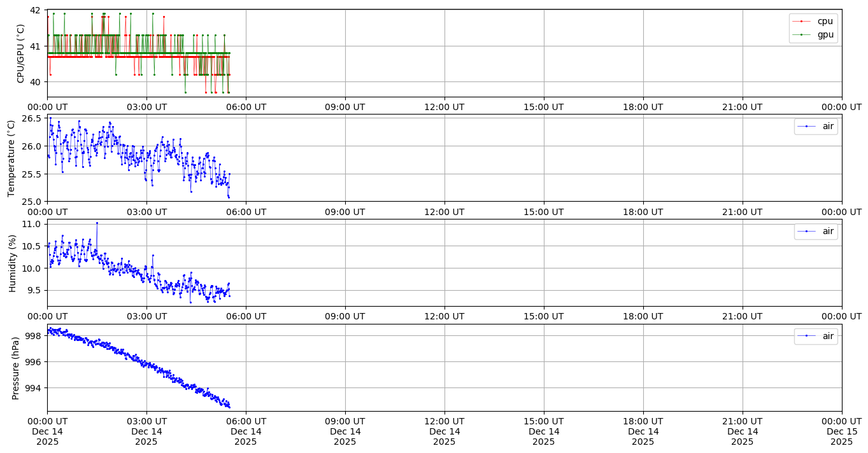Image resolution: width=868 pixels, height=453 pixels.
Task: Click the Humidity (%) y-axis label
Action: click(11, 263)
